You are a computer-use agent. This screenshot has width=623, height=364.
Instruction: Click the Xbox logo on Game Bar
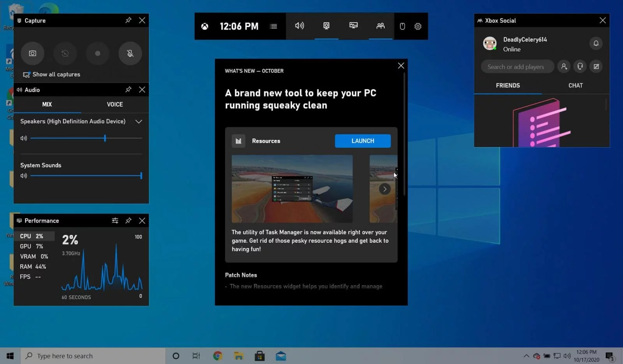(x=205, y=26)
